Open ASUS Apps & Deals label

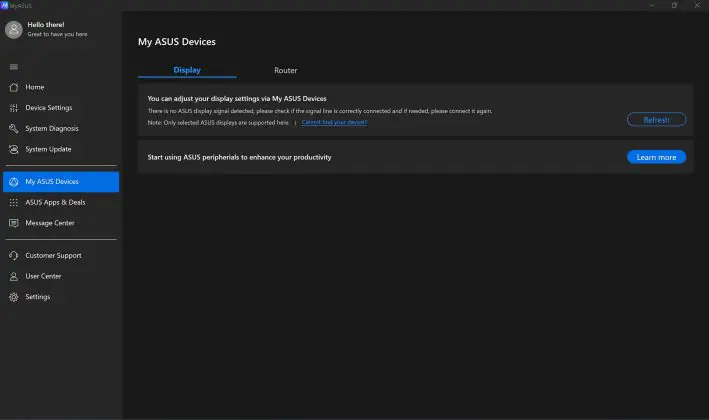(x=55, y=203)
